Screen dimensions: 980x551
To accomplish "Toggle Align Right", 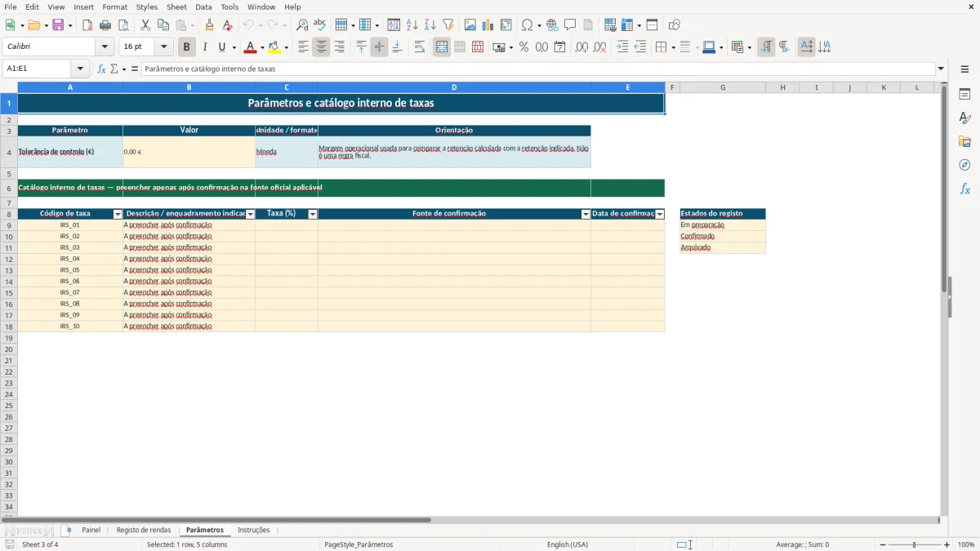I will [339, 47].
